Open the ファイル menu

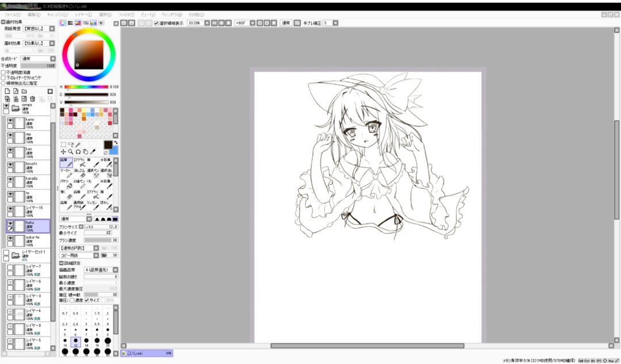(12, 14)
